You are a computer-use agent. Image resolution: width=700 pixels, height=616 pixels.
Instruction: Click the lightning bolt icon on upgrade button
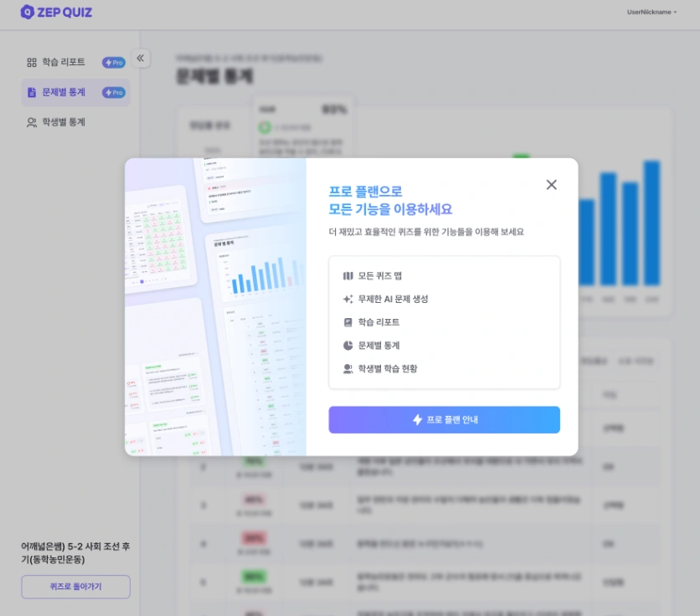pos(418,419)
